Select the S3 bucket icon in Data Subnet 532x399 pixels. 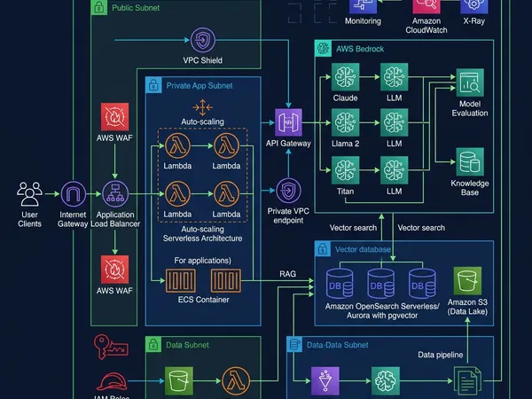(x=179, y=380)
